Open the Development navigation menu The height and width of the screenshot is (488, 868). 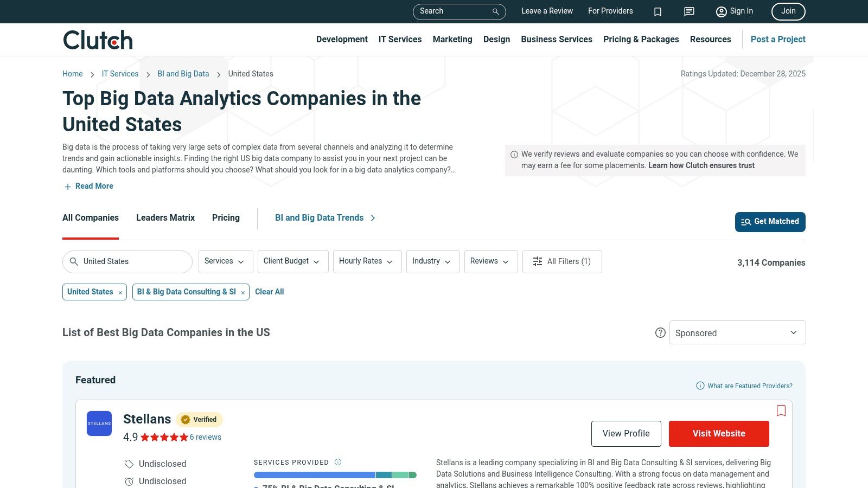point(342,39)
